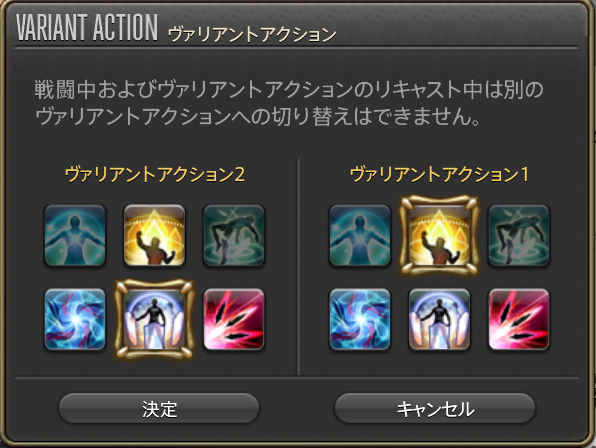The width and height of the screenshot is (596, 448).
Task: Click the vertical divider between action columns
Action: (298, 267)
